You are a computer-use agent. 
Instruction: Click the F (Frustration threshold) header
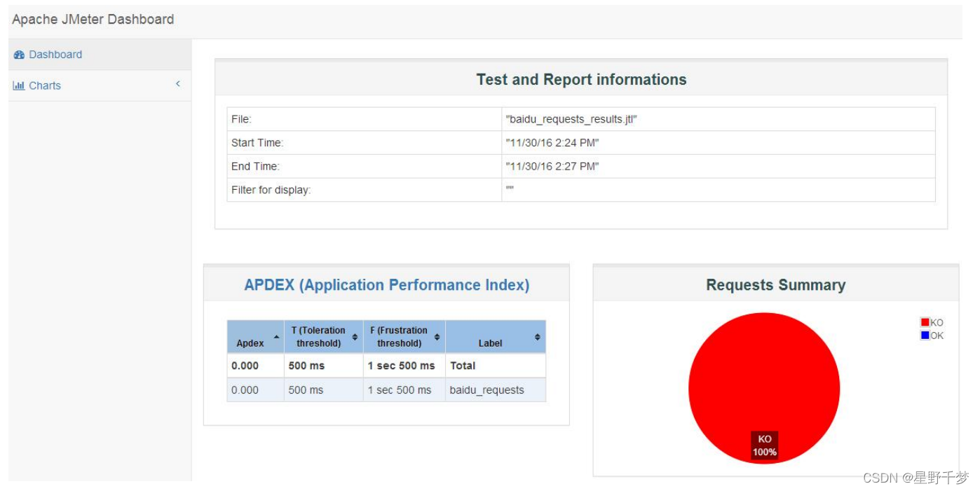[404, 337]
